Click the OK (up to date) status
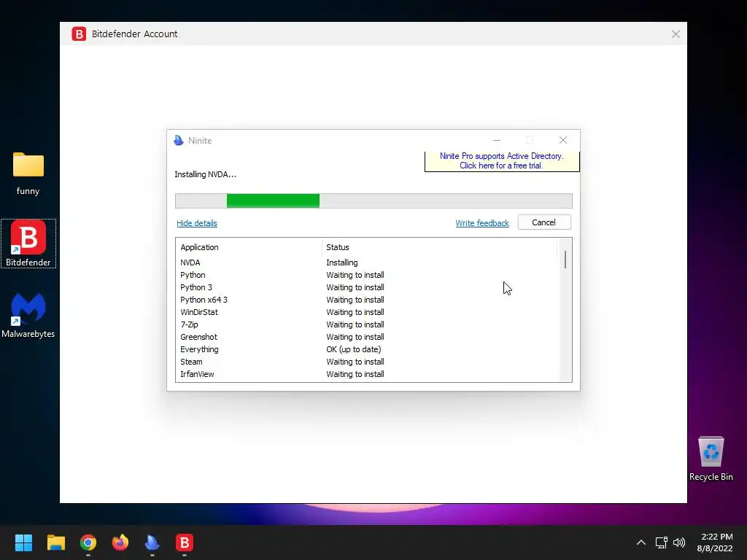747x560 pixels. pos(354,349)
